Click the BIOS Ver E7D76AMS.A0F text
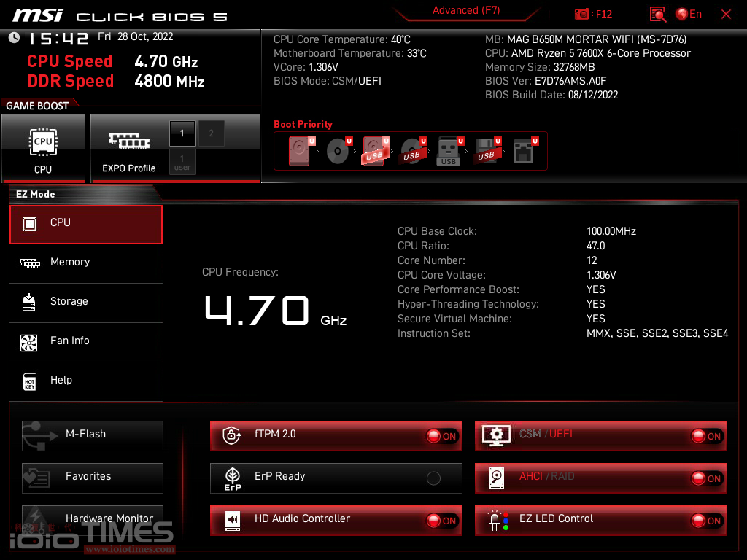 [546, 81]
